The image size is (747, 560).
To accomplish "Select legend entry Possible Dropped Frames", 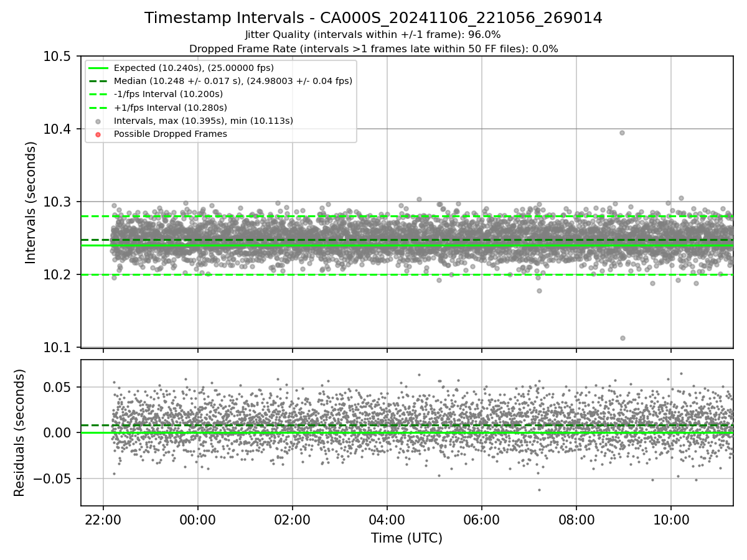I will pos(171,134).
